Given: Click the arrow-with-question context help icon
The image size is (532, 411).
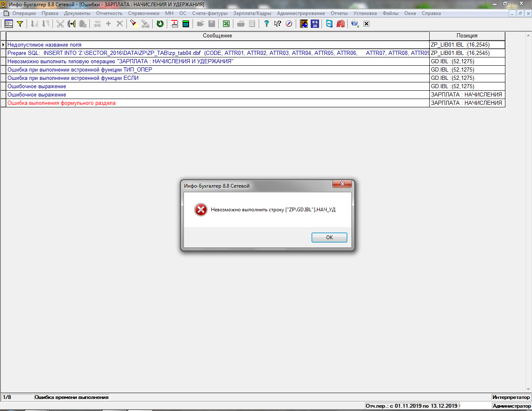Looking at the screenshot, I should [x=277, y=24].
